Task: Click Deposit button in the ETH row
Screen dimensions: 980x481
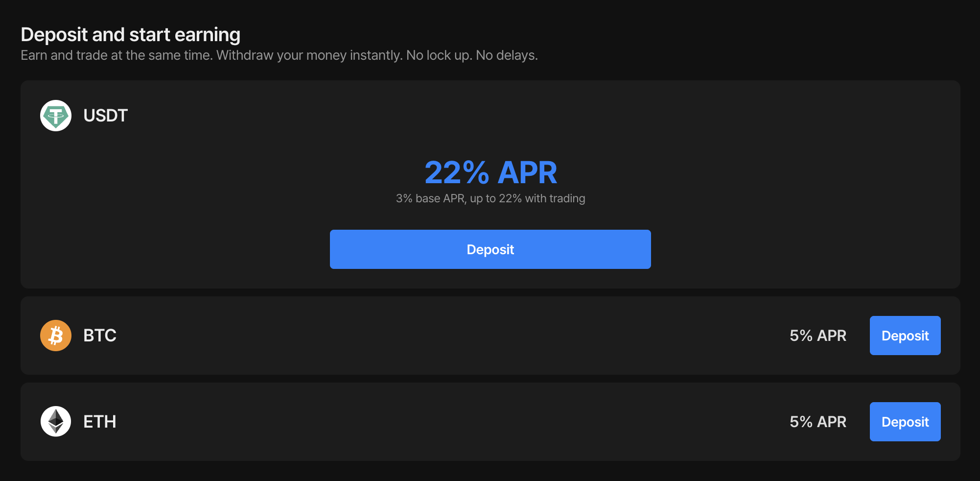Action: 905,422
